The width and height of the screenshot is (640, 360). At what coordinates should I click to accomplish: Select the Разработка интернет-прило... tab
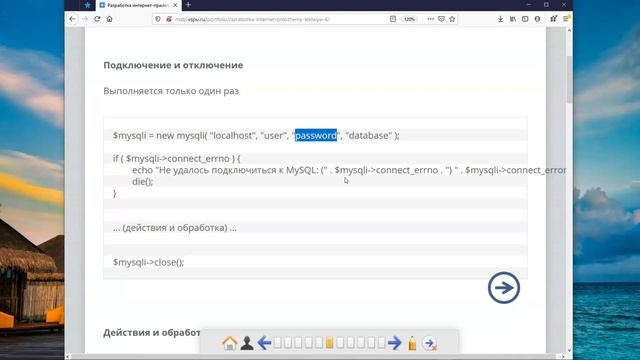(x=139, y=5)
